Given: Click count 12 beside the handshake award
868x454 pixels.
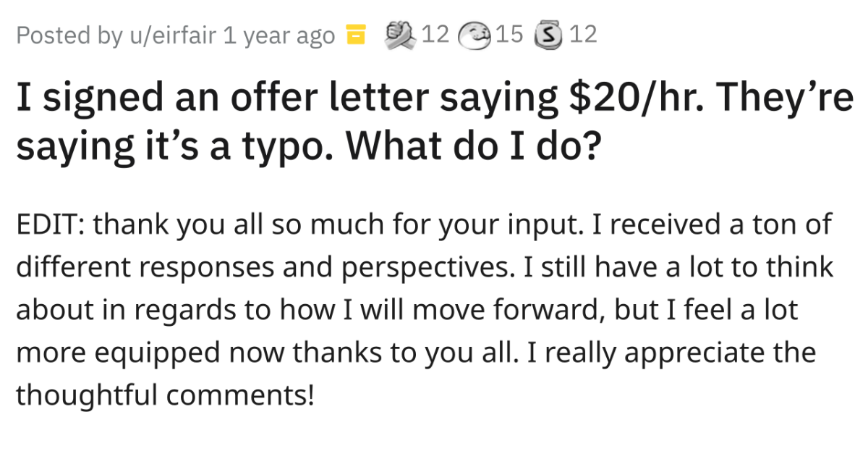Looking at the screenshot, I should [x=436, y=34].
